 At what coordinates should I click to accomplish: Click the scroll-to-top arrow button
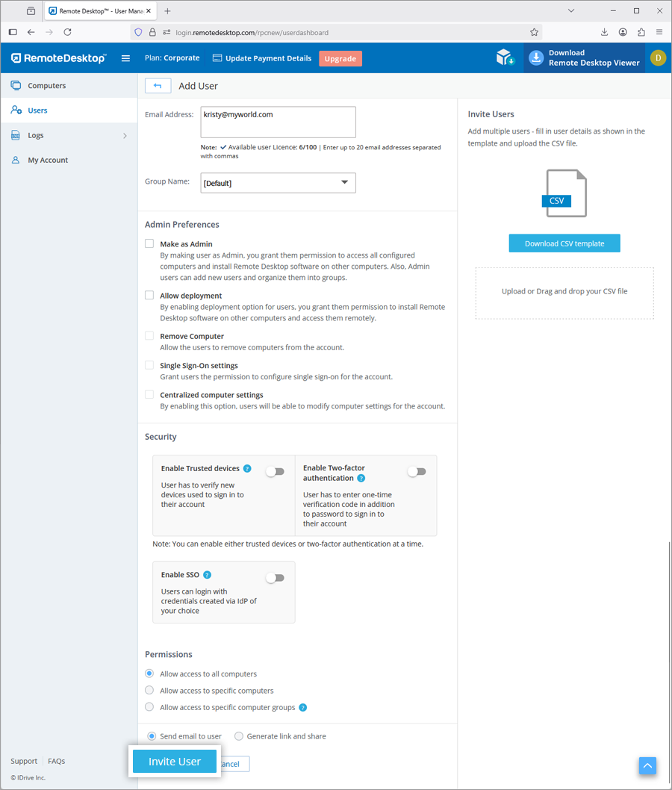[647, 765]
